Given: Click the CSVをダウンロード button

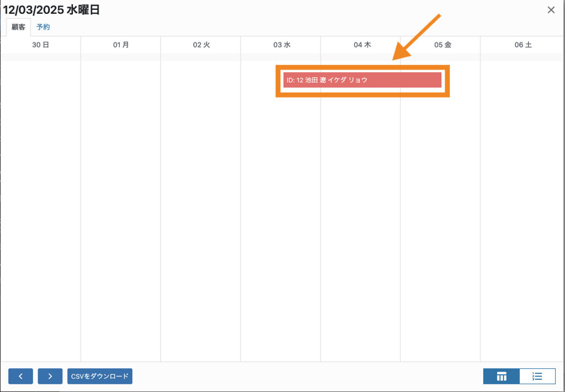Looking at the screenshot, I should (100, 376).
